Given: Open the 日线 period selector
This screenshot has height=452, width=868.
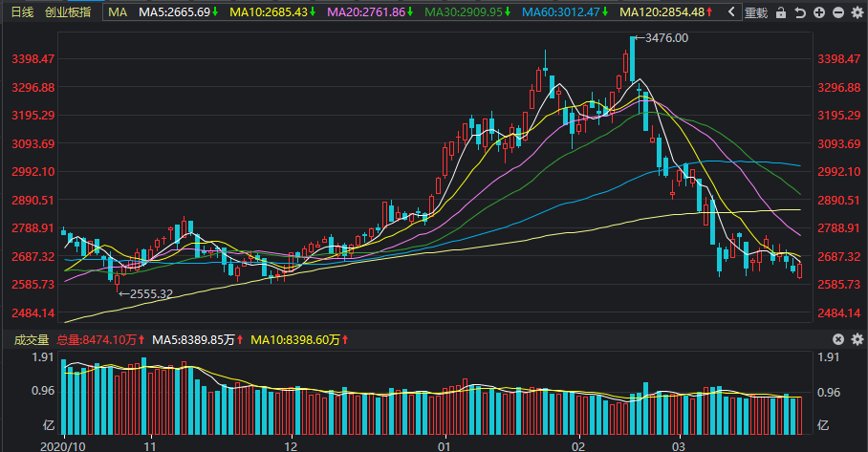Looking at the screenshot, I should pyautogui.click(x=21, y=12).
